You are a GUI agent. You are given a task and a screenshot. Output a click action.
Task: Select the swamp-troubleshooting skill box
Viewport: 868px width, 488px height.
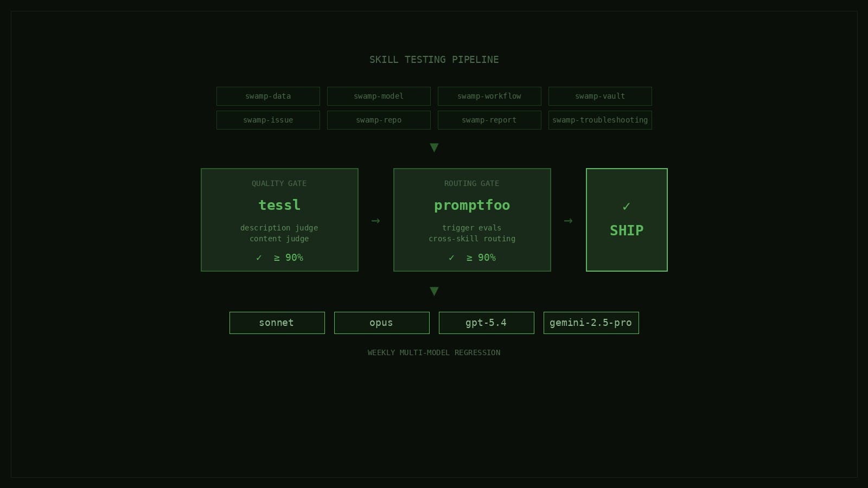tap(600, 120)
